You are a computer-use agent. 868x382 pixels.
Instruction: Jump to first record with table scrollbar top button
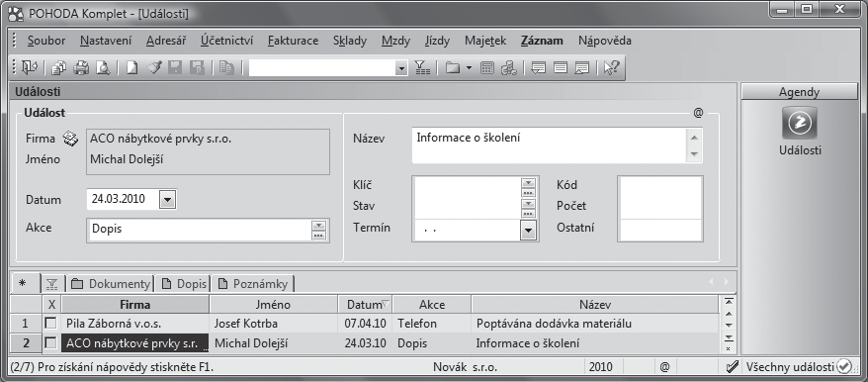click(x=729, y=301)
